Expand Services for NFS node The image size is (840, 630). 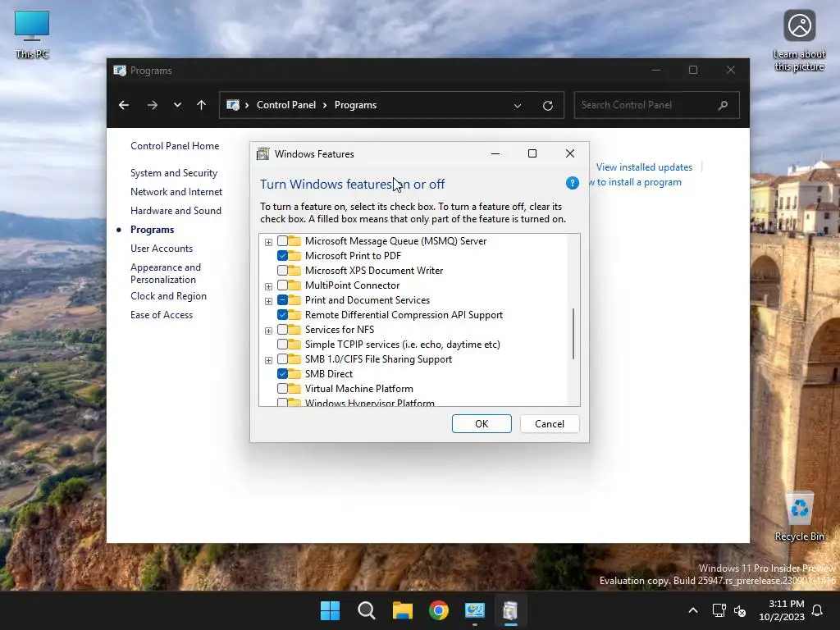click(x=268, y=331)
